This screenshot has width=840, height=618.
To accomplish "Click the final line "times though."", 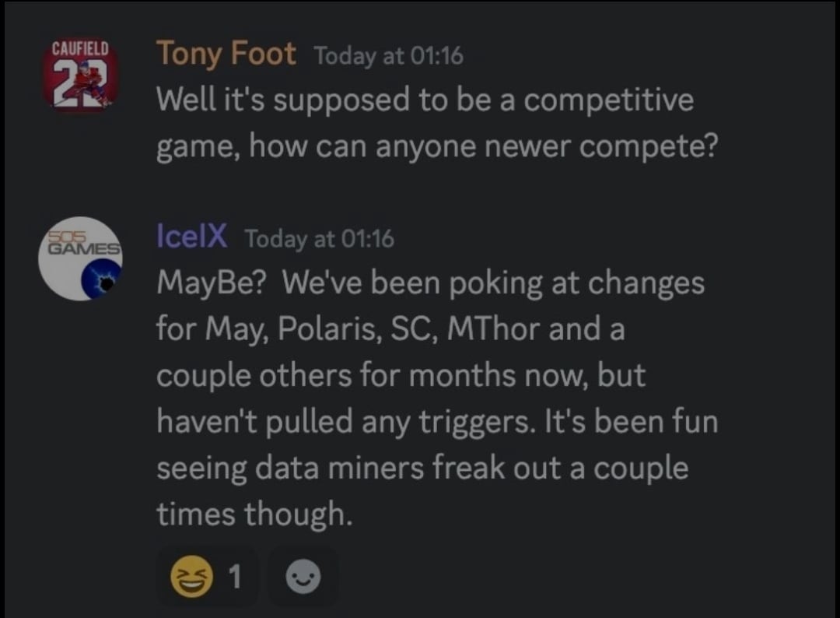I will pyautogui.click(x=254, y=514).
